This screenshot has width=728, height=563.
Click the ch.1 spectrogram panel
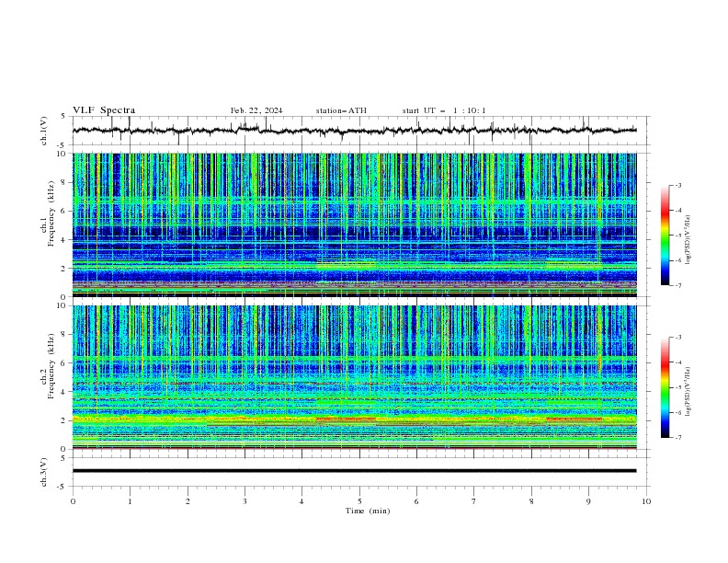[354, 224]
